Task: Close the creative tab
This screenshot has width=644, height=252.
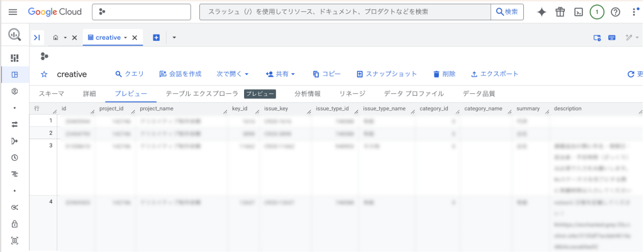Action: [135, 38]
